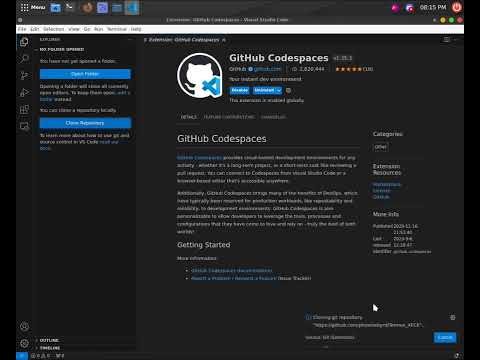Open the Selection menu

[x=54, y=29]
